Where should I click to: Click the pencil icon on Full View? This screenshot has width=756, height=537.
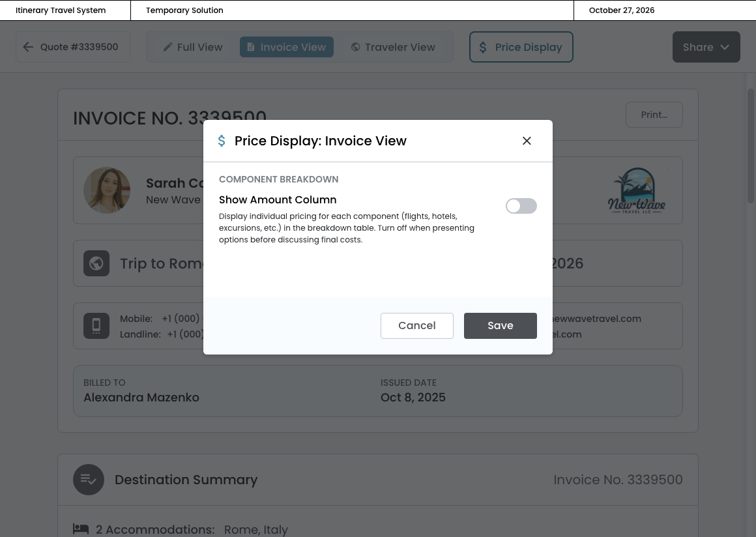(x=168, y=47)
